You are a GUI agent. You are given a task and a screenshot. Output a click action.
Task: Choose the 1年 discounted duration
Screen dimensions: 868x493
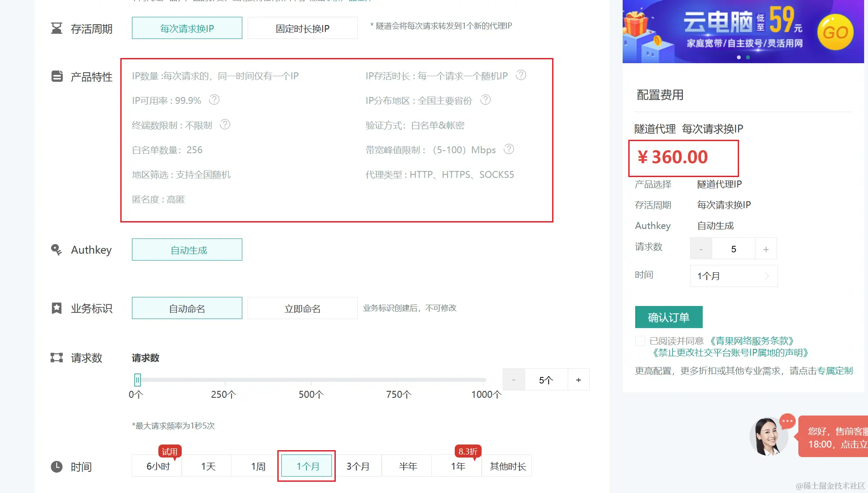click(457, 466)
